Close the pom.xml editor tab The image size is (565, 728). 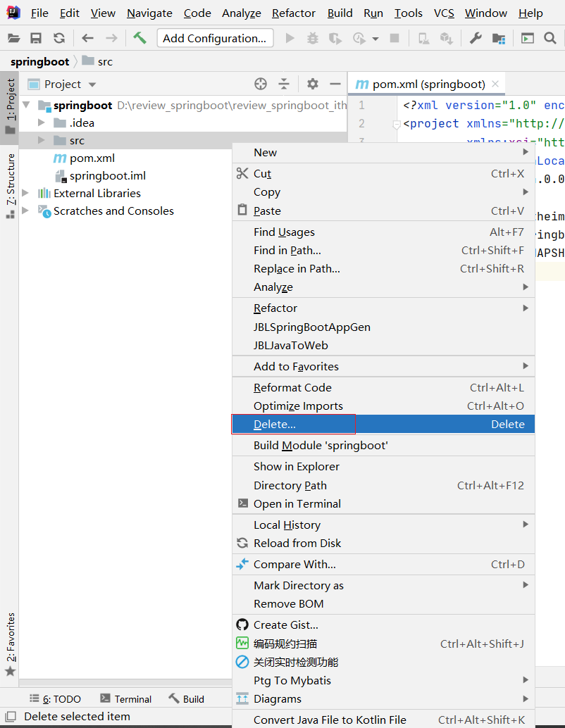pos(496,84)
